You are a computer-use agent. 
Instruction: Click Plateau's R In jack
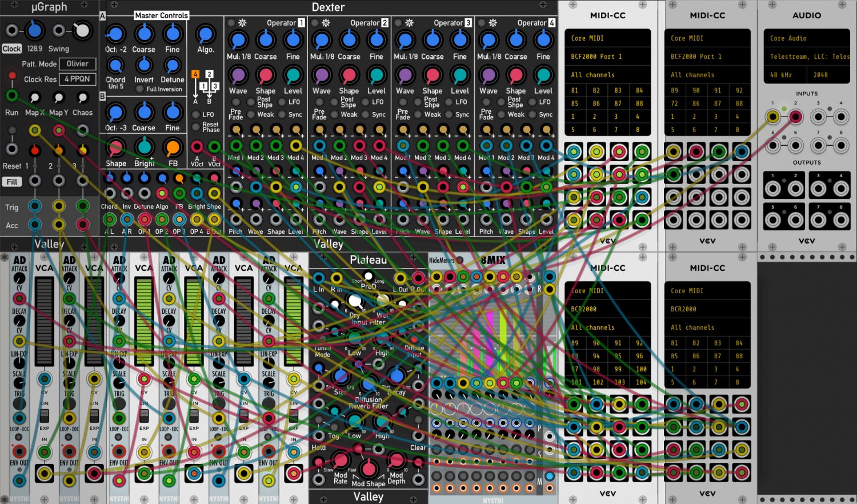(x=337, y=278)
